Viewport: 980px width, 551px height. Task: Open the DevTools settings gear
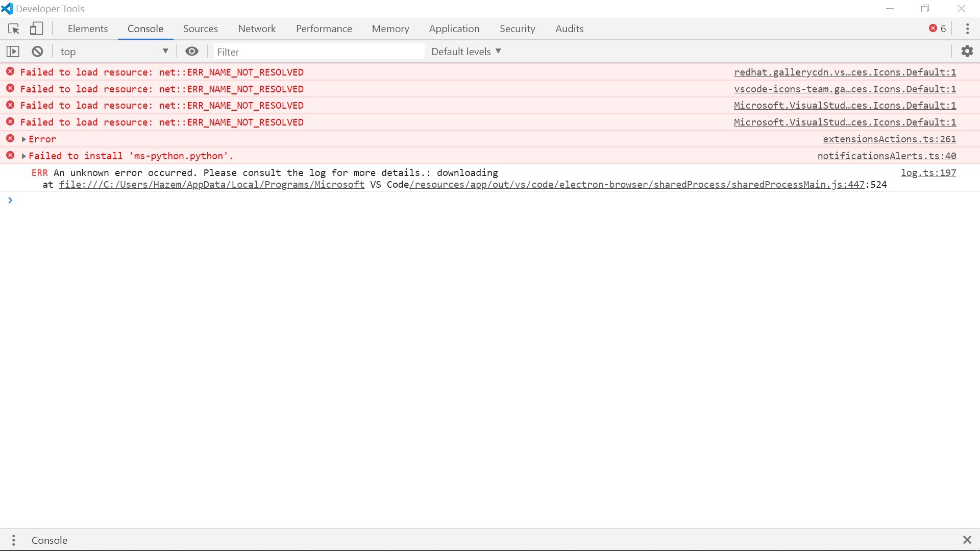pos(968,51)
